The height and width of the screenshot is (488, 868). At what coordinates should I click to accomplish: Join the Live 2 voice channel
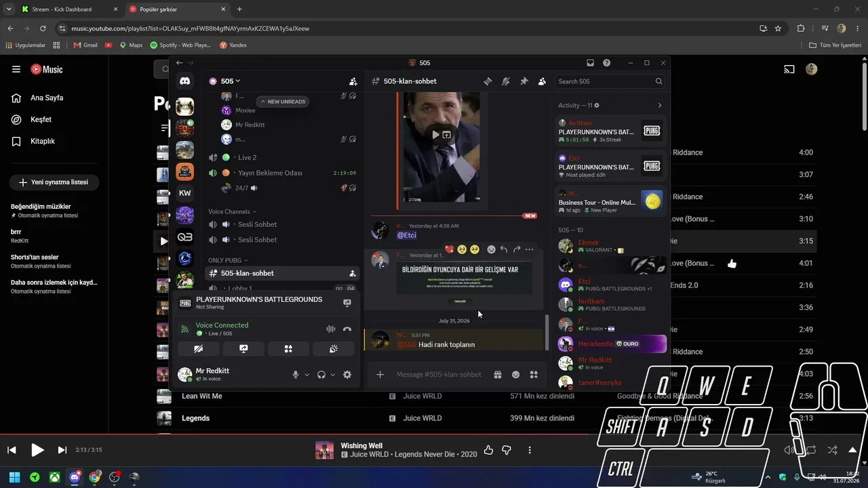point(282,157)
